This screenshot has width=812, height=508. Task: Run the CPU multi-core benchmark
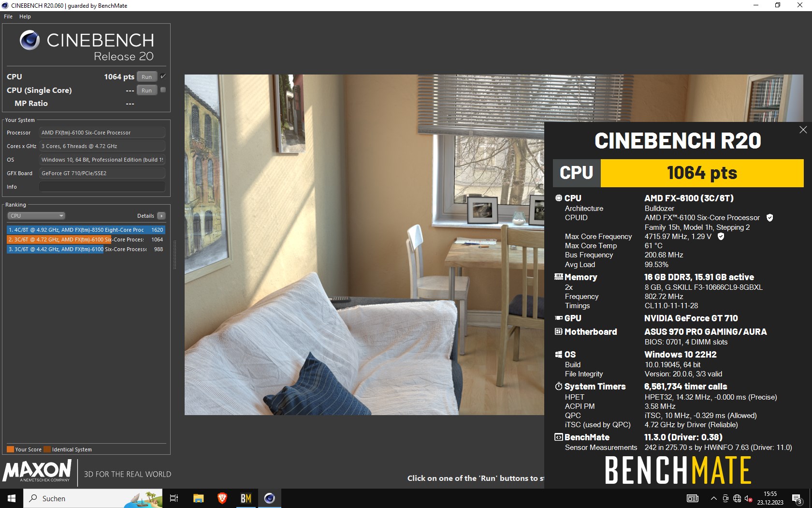146,77
